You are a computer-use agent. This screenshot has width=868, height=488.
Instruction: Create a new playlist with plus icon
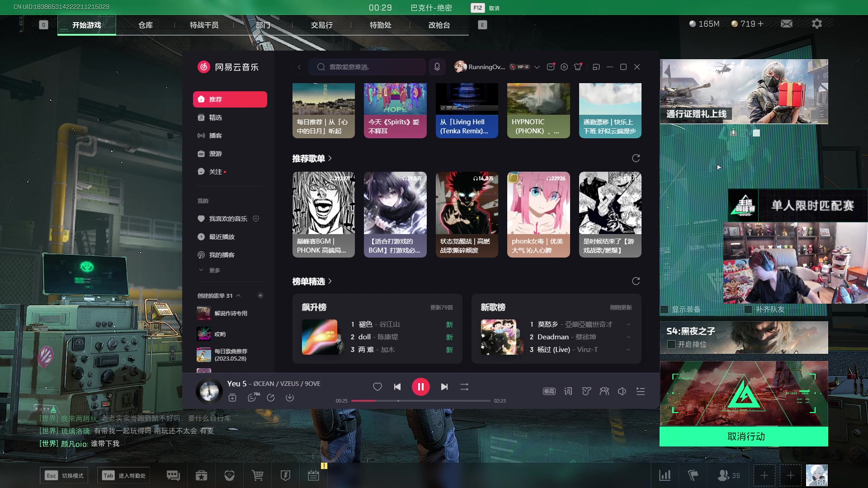point(260,296)
